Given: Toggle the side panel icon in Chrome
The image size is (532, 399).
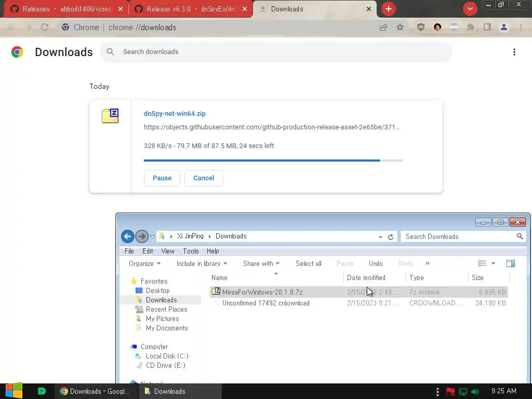Looking at the screenshot, I should click(x=487, y=28).
